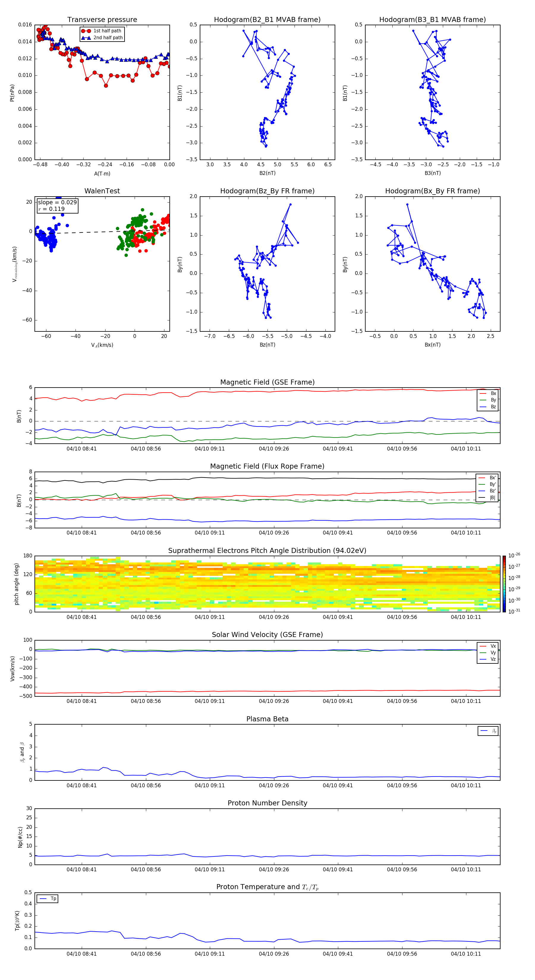Click 'Np(#/cc)' y-axis label

click(20, 837)
